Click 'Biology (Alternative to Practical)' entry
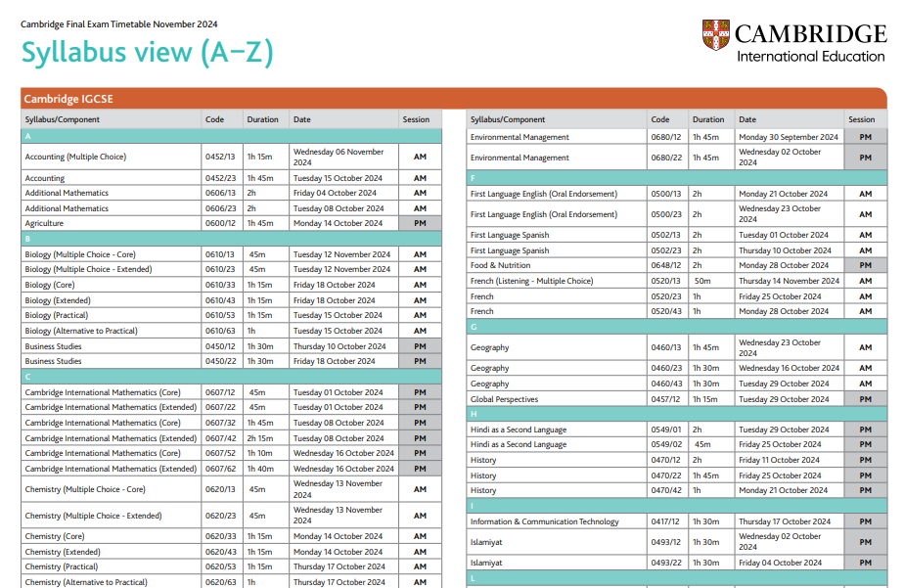Screen dimensions: 904x588 point(81,331)
